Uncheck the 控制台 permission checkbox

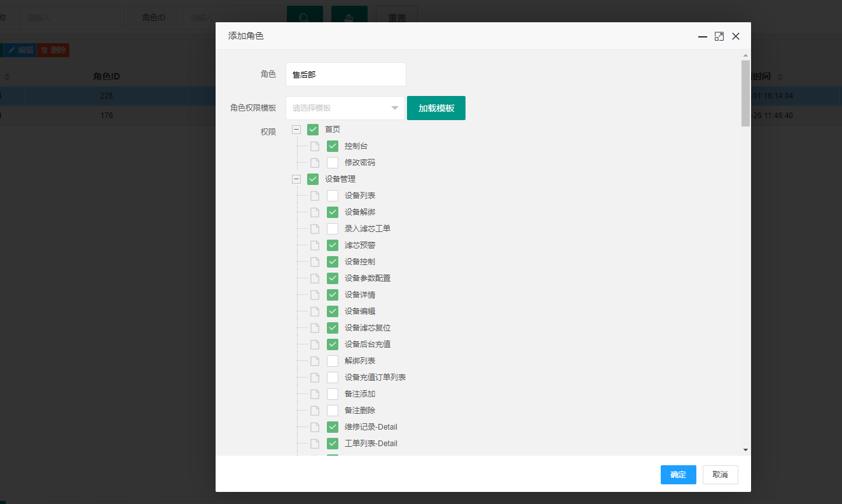[x=333, y=146]
